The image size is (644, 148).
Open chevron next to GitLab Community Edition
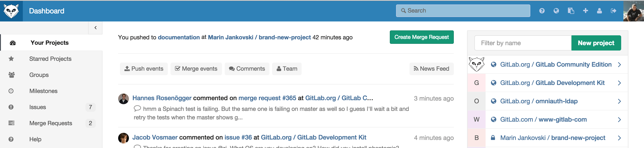click(x=619, y=65)
